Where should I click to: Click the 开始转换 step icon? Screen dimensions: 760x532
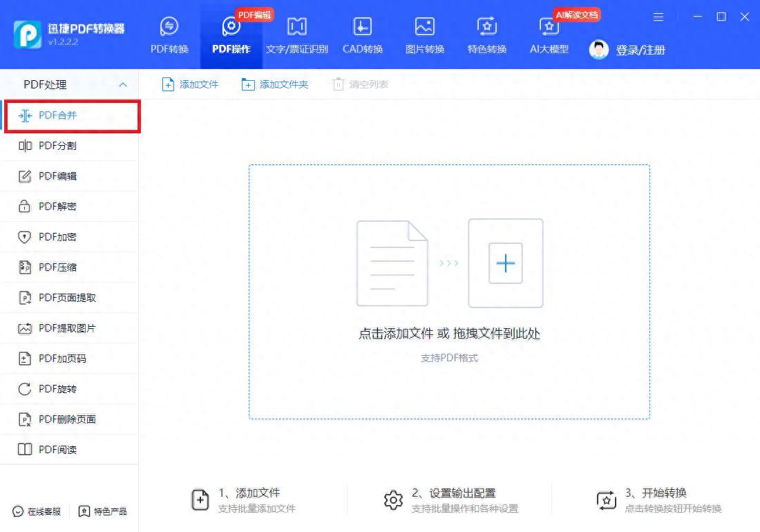point(607,500)
